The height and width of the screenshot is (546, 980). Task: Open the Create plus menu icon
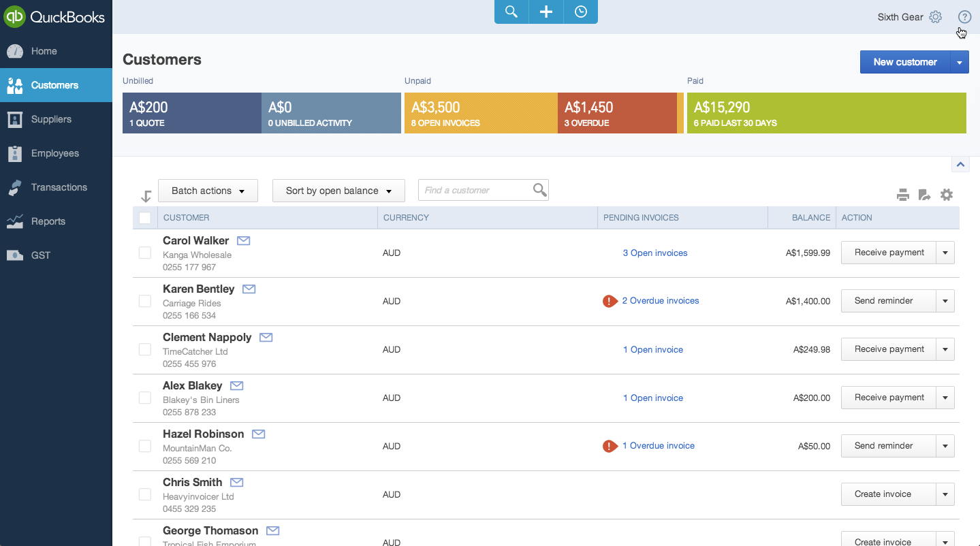coord(546,12)
